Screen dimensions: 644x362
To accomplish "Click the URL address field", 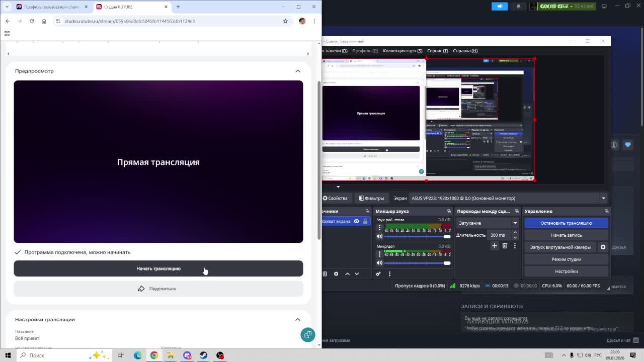I will (x=171, y=21).
